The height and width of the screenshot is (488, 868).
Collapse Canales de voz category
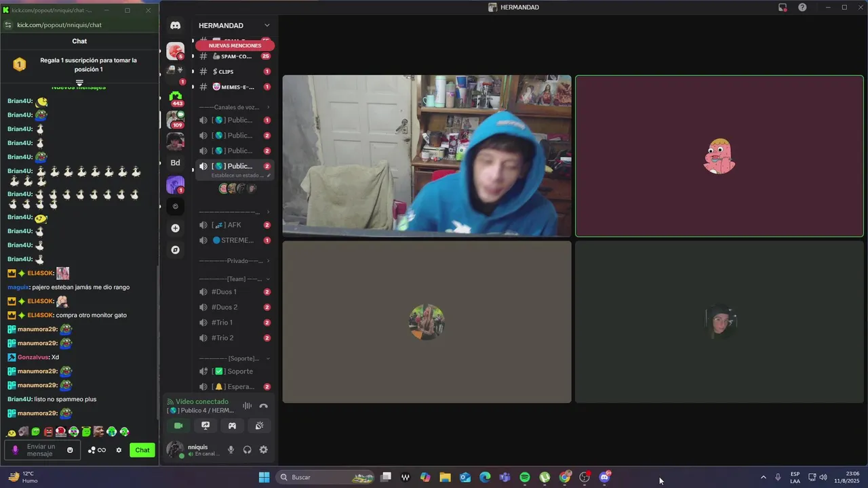pos(234,107)
